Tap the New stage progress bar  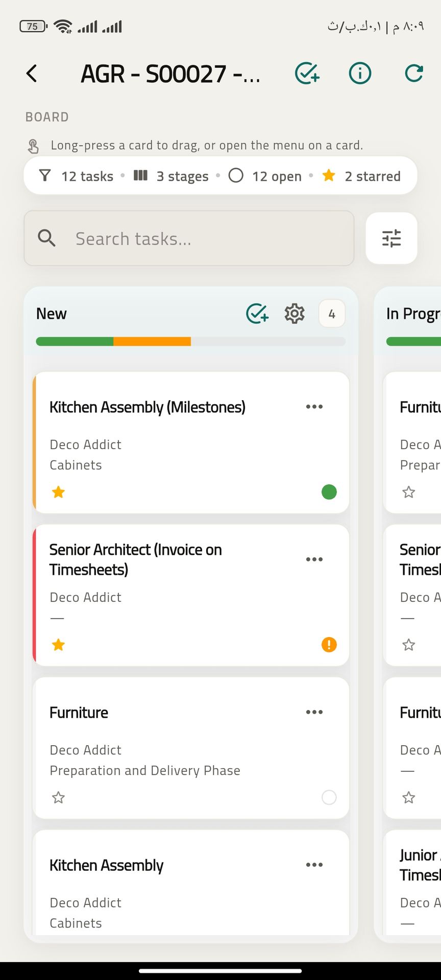(190, 341)
